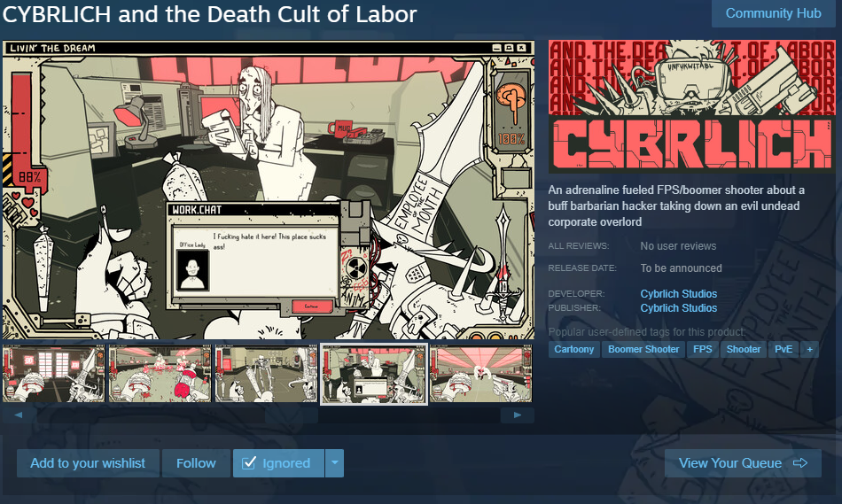The image size is (842, 504).
Task: Add the game to your wishlist
Action: click(88, 463)
